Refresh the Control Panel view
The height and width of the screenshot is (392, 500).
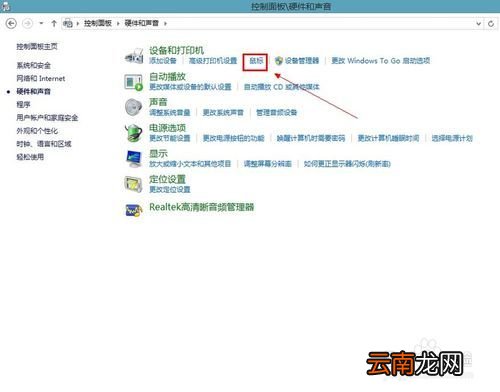coord(491,24)
